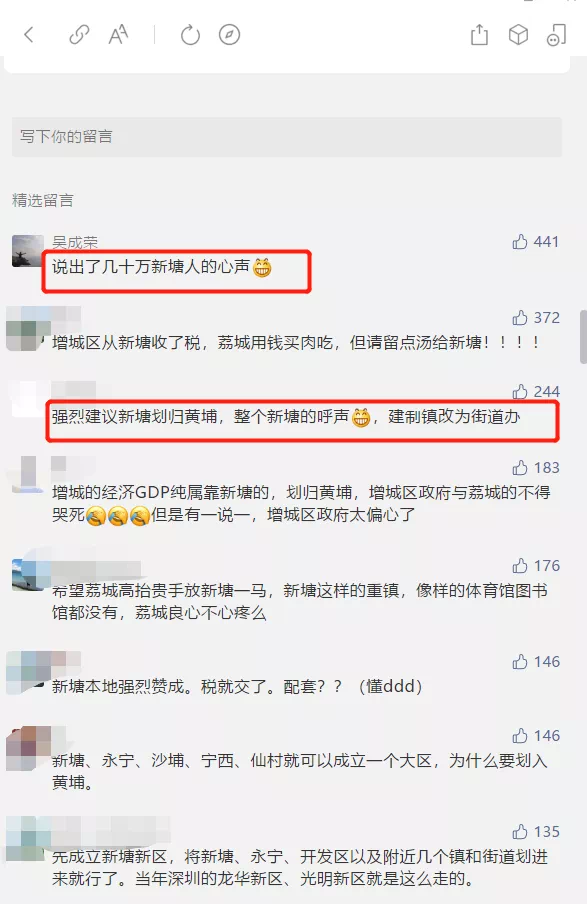
Task: Click the rightmost toolbar icon
Action: click(556, 35)
